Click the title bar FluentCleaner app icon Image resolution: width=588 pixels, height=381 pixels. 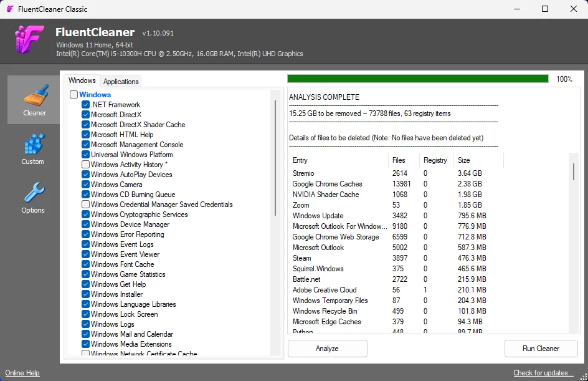tap(10, 9)
